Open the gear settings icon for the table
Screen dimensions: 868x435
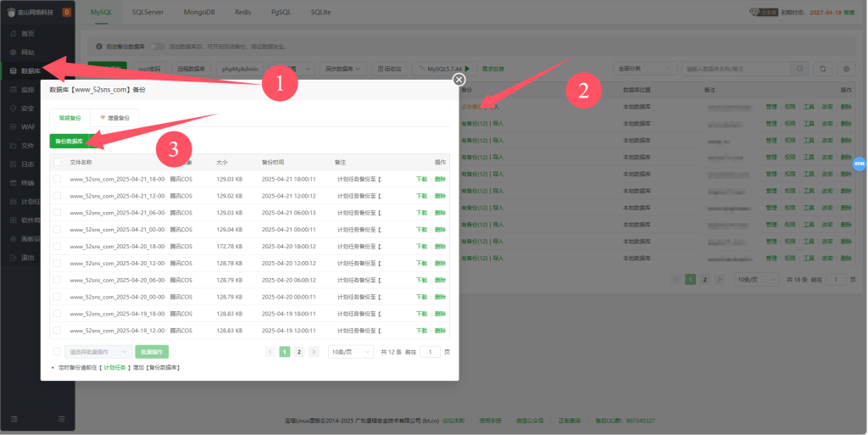[845, 68]
